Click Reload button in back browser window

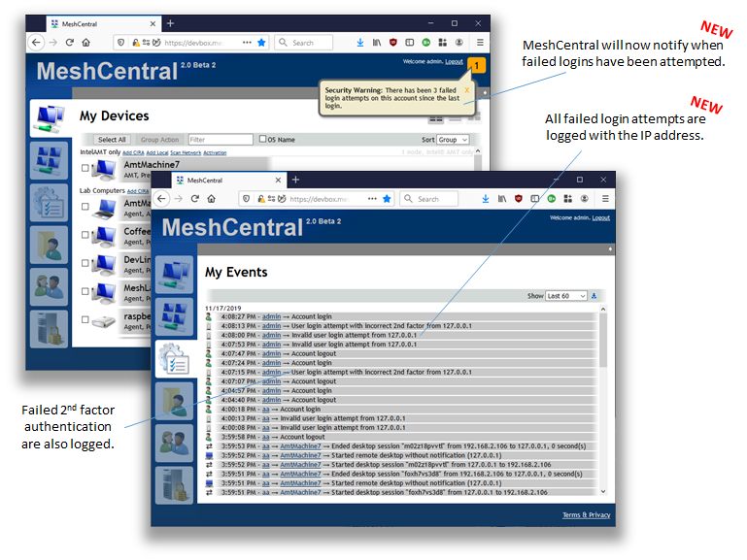pos(70,43)
